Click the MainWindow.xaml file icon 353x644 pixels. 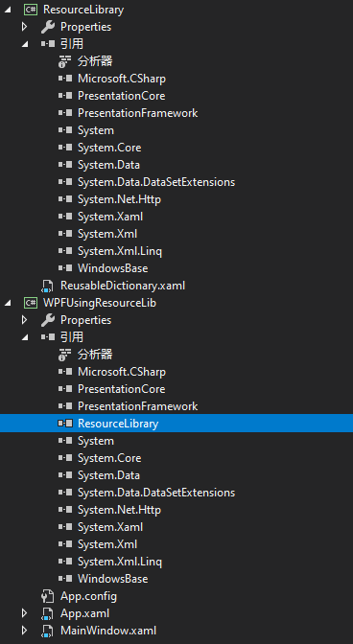pyautogui.click(x=48, y=631)
